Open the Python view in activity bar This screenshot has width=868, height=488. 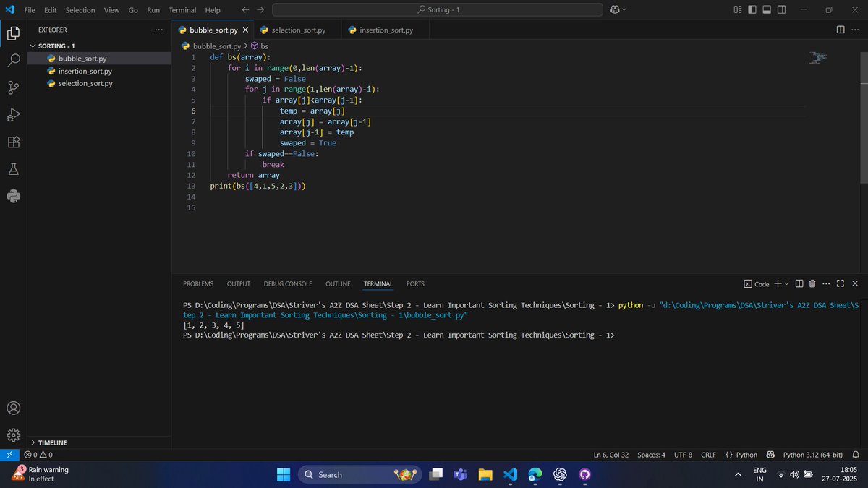(x=13, y=196)
